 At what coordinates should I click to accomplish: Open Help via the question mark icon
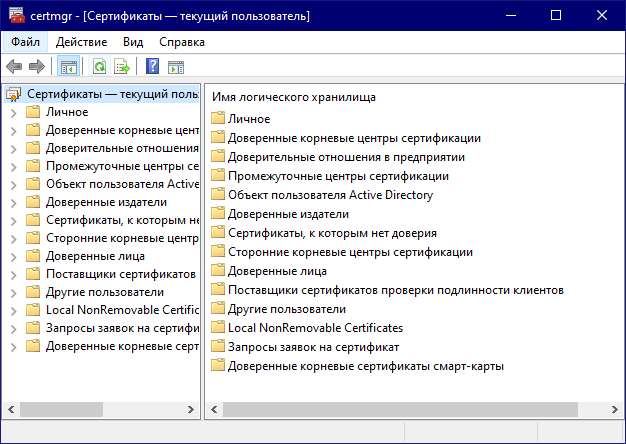pos(153,66)
